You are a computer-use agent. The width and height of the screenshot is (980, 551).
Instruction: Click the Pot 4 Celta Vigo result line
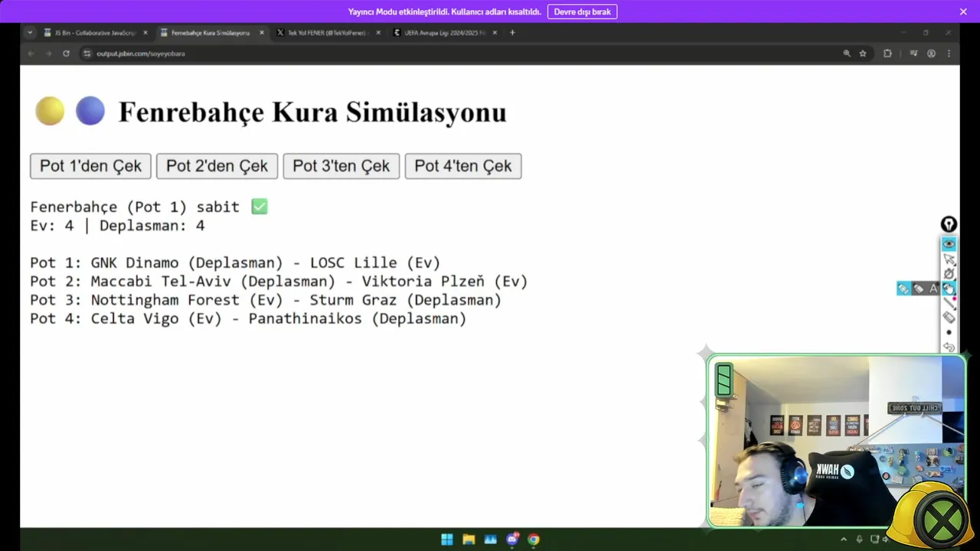[x=248, y=318]
